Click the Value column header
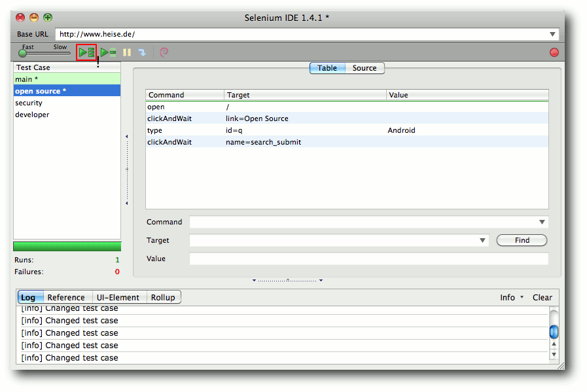587x392 pixels. (x=467, y=95)
